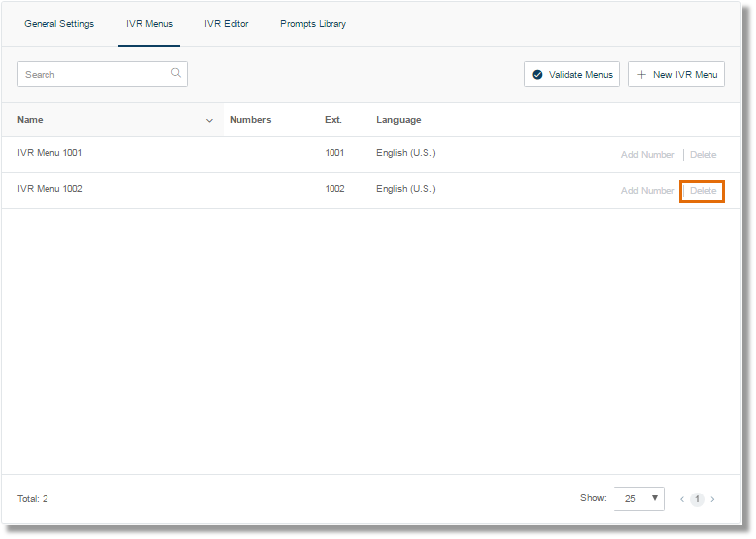
Task: Click English (U.S.) in IVR Menu 1001 row
Action: point(406,153)
